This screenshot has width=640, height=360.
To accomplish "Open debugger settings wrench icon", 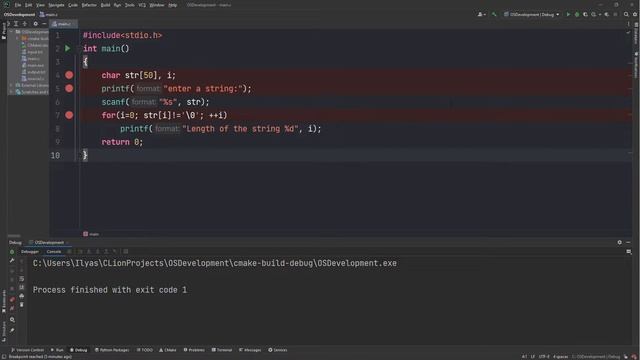I will [x=12, y=260].
